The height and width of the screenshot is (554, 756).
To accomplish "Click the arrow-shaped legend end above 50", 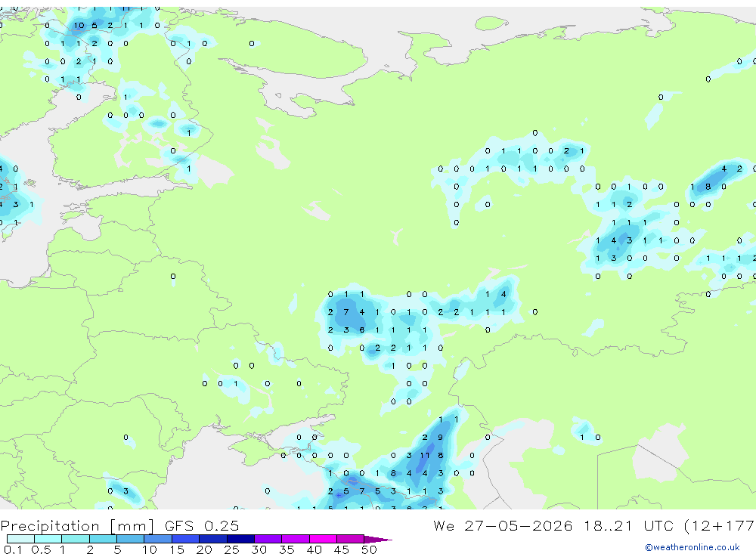I will tap(377, 539).
